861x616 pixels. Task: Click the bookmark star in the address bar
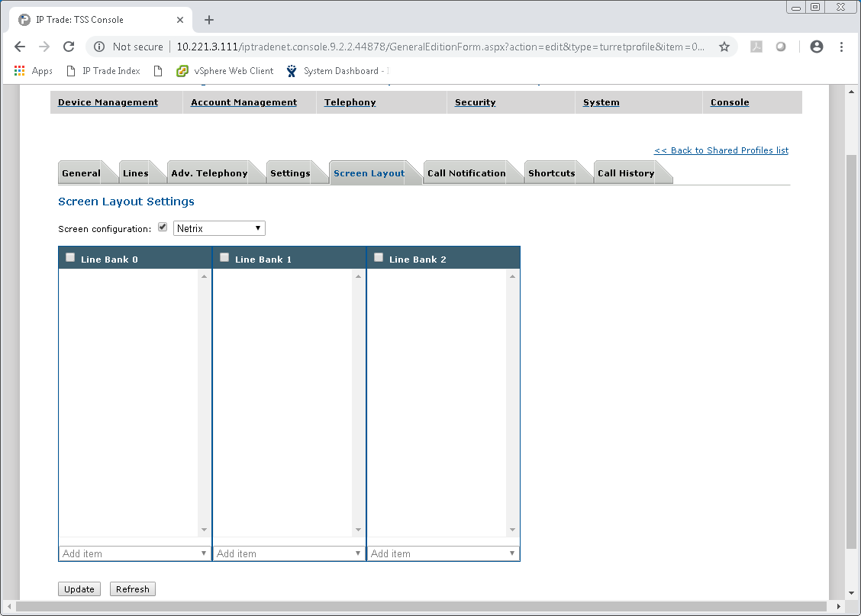click(724, 47)
